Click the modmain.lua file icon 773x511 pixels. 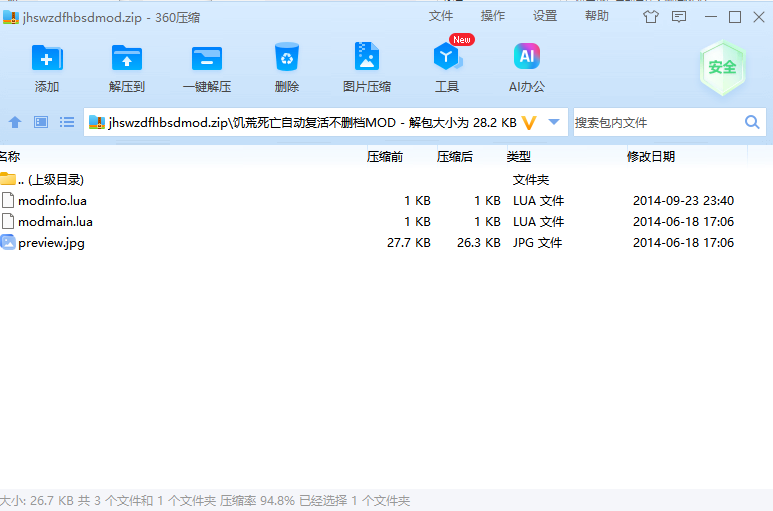[x=8, y=221]
